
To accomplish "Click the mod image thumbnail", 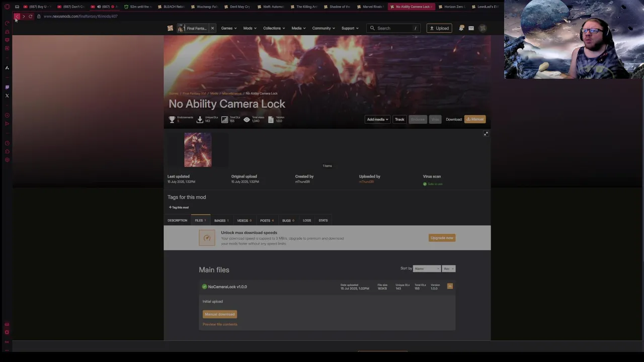I will tap(198, 150).
